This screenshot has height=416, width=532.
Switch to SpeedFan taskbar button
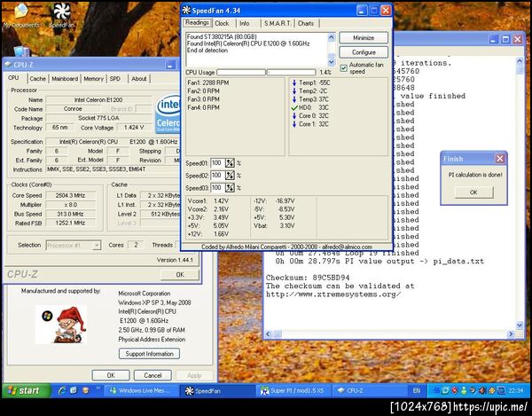pyautogui.click(x=217, y=390)
